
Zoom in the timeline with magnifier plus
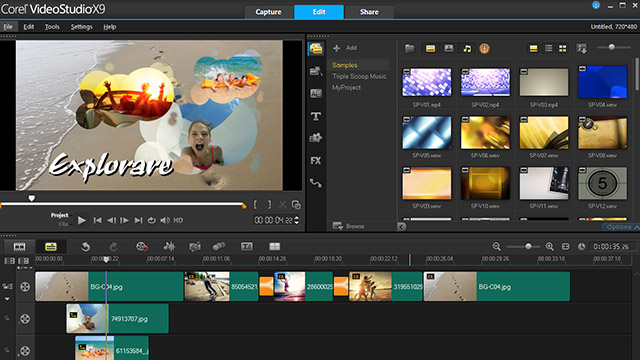click(549, 247)
